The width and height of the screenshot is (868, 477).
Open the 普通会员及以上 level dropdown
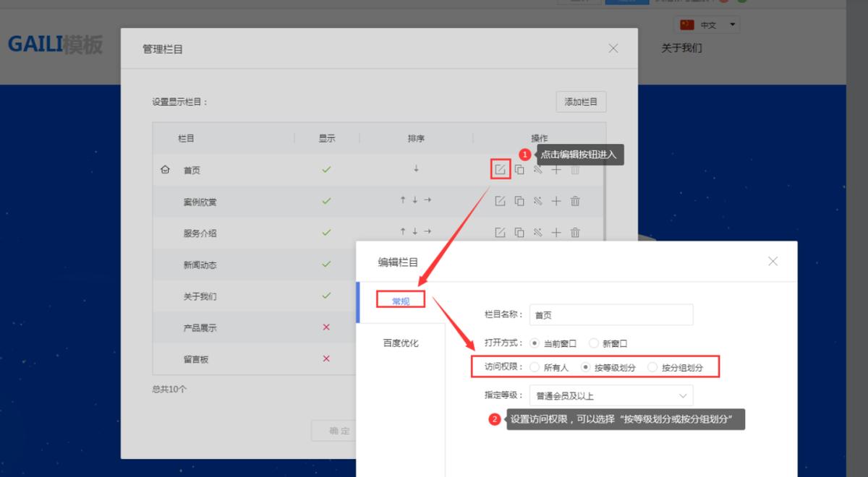coord(611,395)
